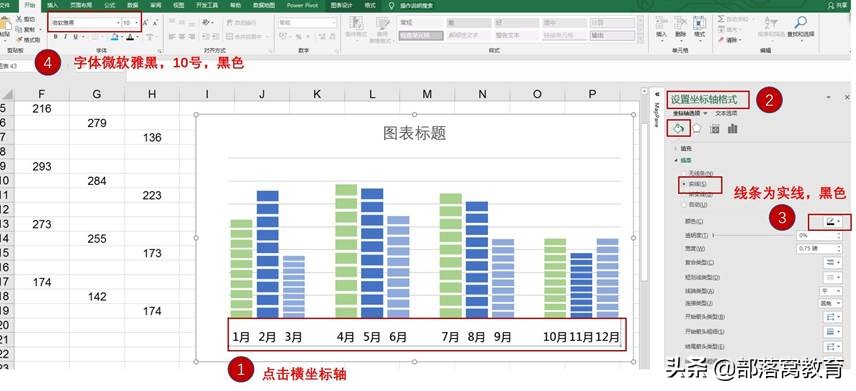
Task: Open the Developer ribbon tab
Action: (207, 5)
